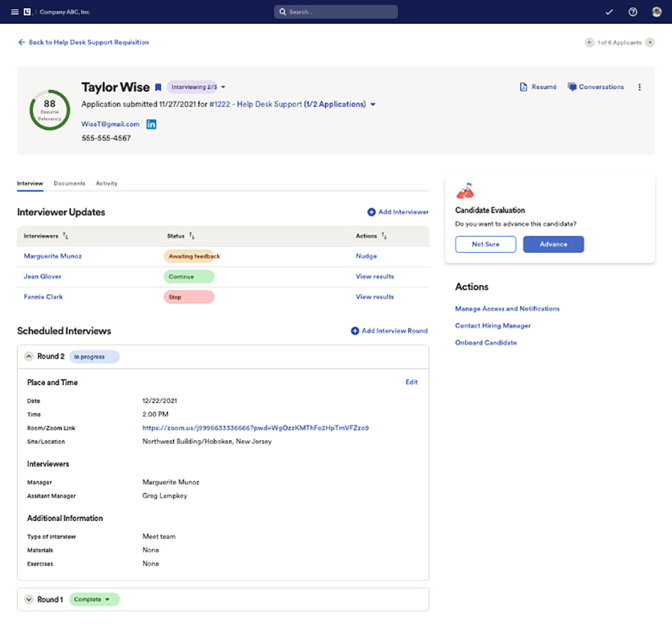Click the LinkedIn profile icon
Screen dimensions: 672x638
click(151, 124)
